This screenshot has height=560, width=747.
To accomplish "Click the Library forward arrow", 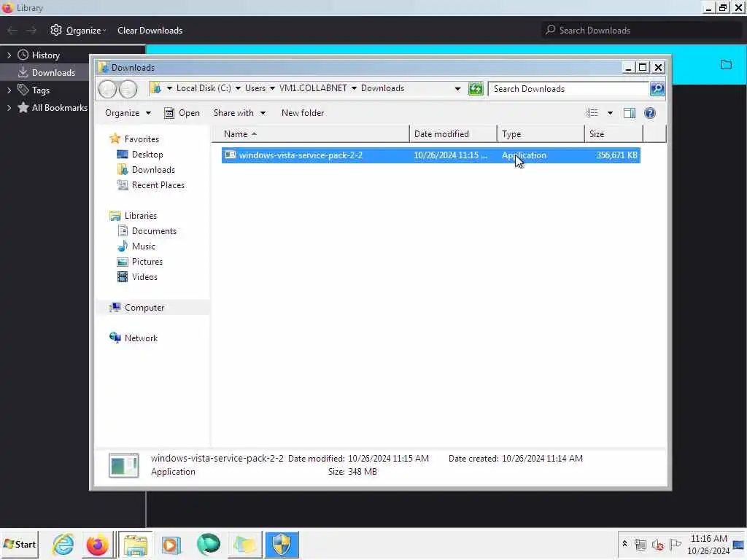I will pos(31,31).
